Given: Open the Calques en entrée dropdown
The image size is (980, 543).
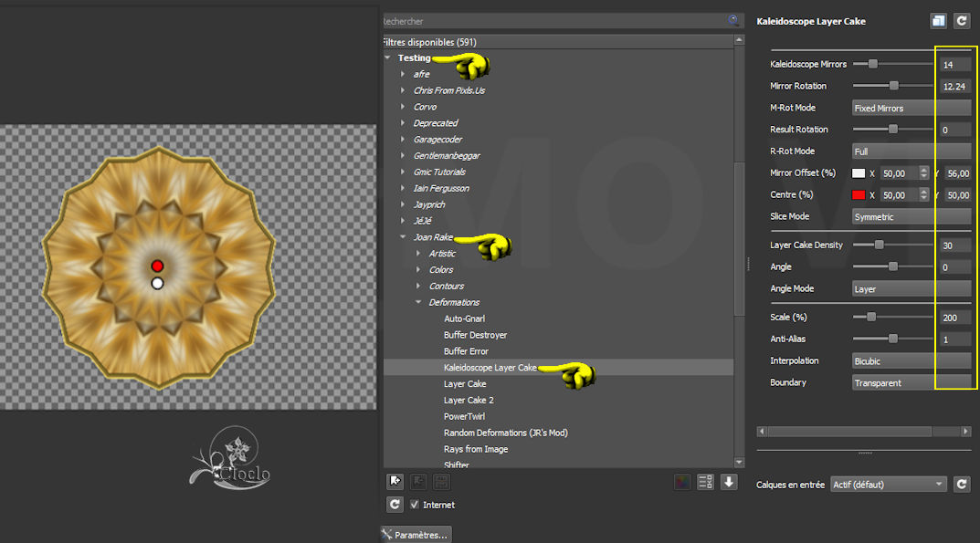Looking at the screenshot, I should [888, 485].
